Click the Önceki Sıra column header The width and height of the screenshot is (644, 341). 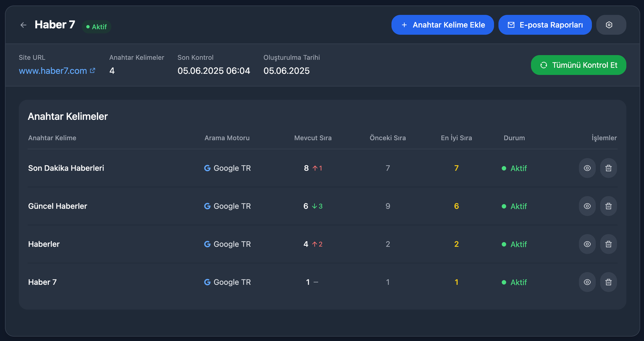click(x=388, y=138)
